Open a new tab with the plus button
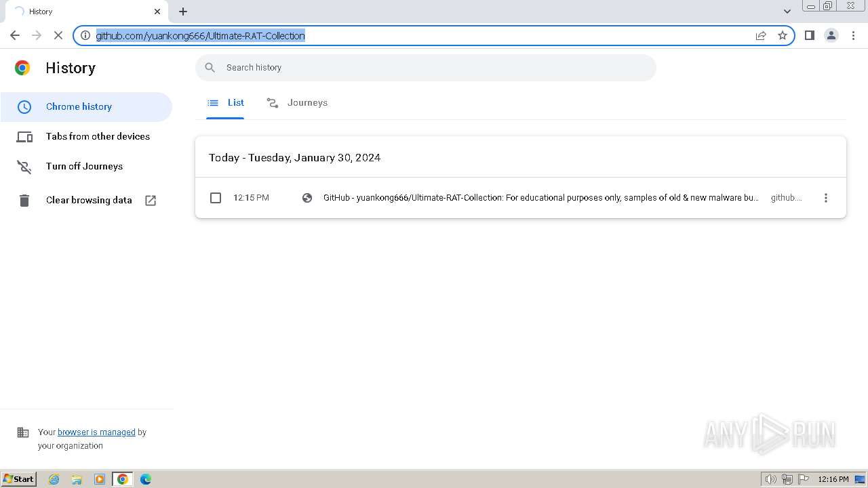This screenshot has height=488, width=868. point(183,12)
